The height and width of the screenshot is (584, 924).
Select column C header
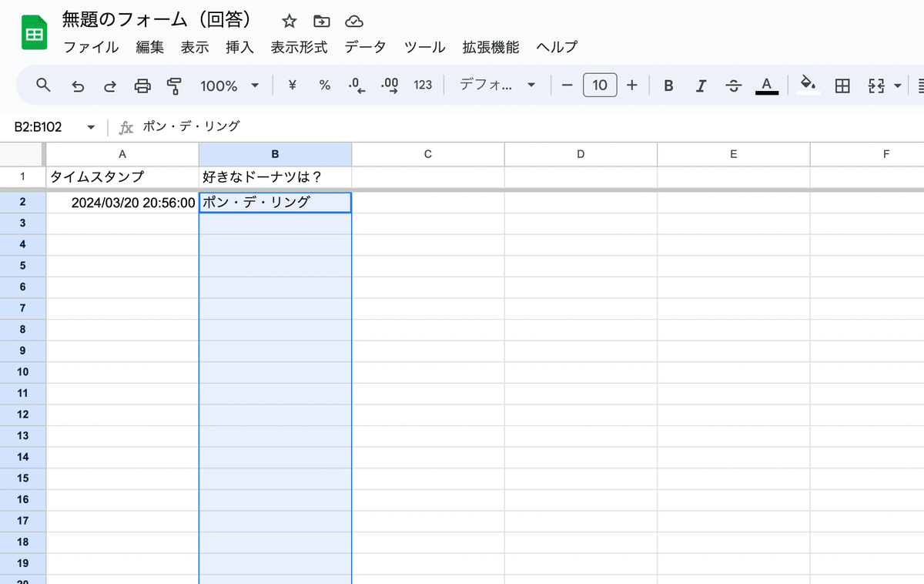click(x=428, y=154)
